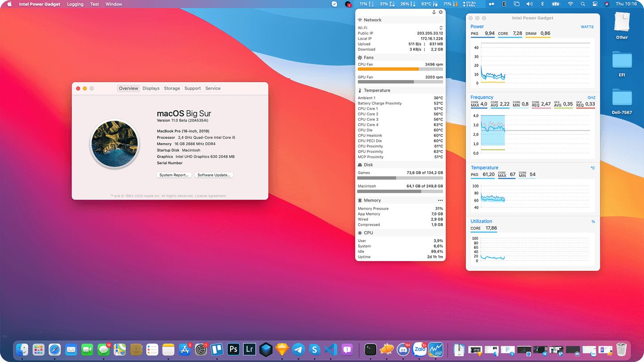Open Launchpad in the Dock
The height and width of the screenshot is (362, 644).
pos(38,349)
